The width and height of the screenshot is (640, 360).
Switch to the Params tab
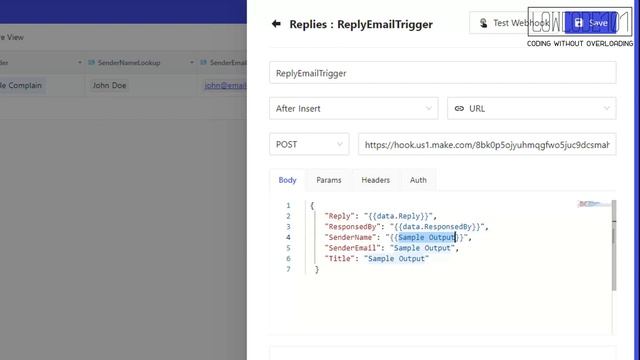pos(329,180)
